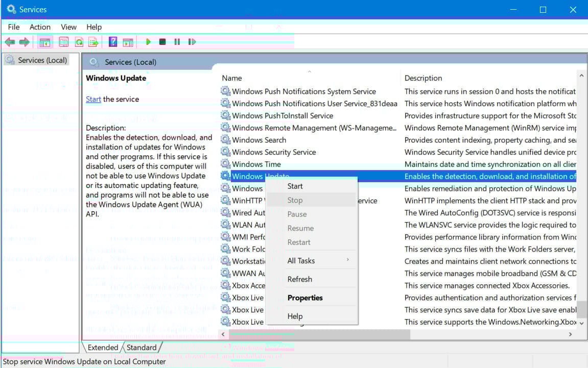588x368 pixels.
Task: Select the WMI Performance service row name
Action: pos(249,237)
